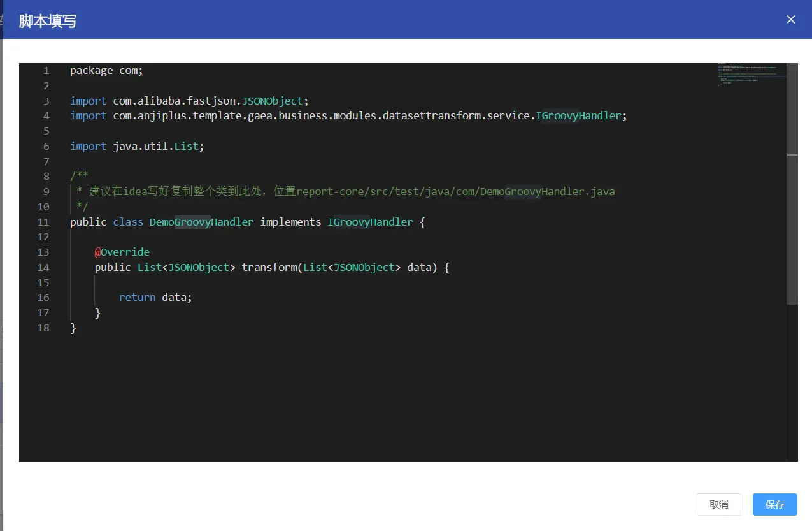Click the DemoGroovyHandler class name
Image resolution: width=812 pixels, height=531 pixels.
(201, 222)
